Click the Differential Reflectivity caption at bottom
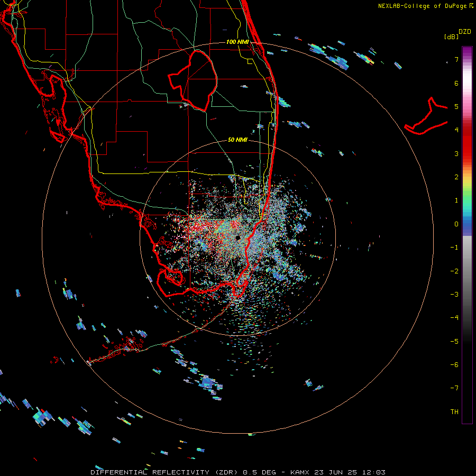476x476 pixels. click(x=238, y=472)
